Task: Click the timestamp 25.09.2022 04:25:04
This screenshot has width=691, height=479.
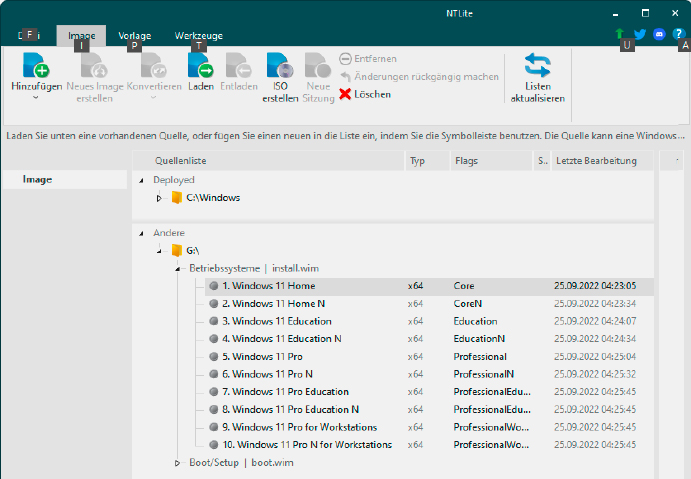Action: coord(595,356)
